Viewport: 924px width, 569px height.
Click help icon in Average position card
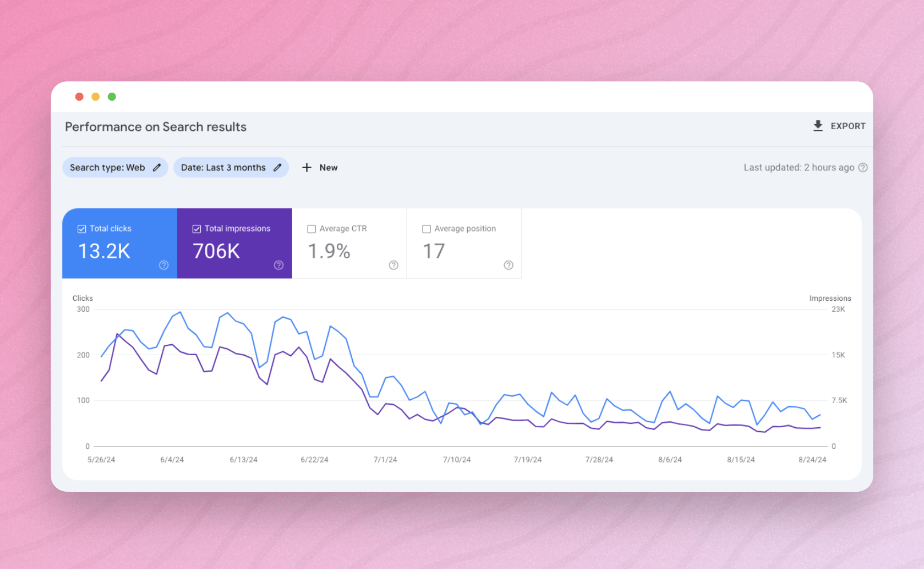click(x=508, y=265)
